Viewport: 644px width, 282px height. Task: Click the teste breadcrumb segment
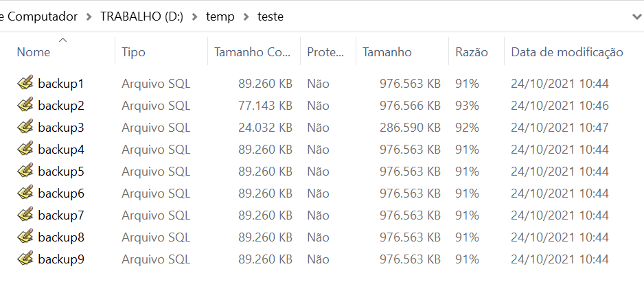tap(270, 17)
